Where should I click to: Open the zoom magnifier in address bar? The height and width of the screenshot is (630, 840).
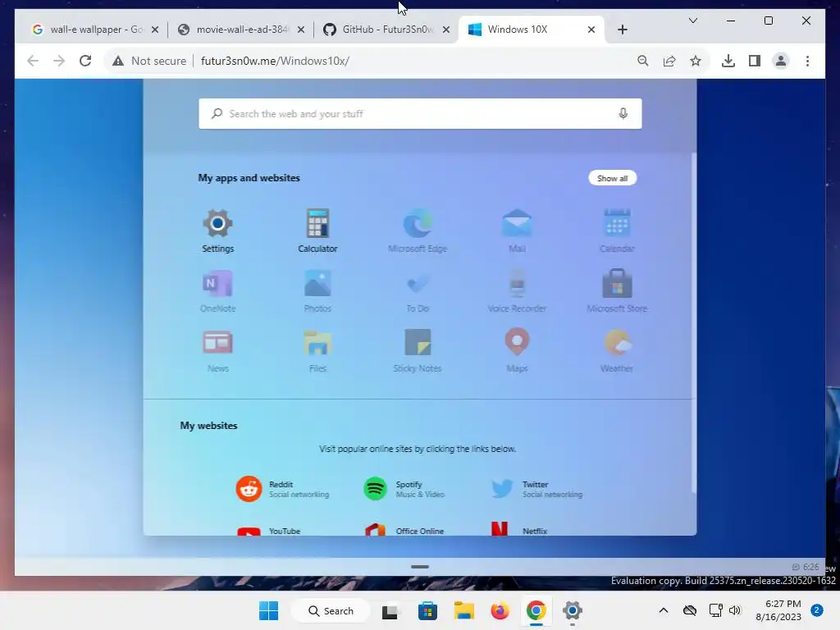click(643, 61)
